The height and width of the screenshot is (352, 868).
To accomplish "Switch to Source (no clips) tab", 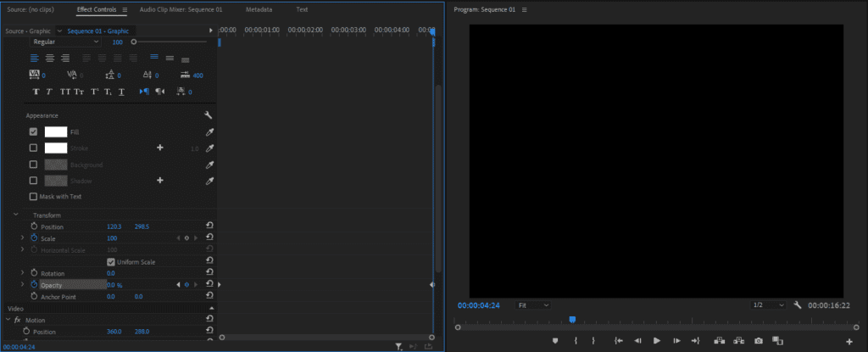I will click(x=30, y=10).
